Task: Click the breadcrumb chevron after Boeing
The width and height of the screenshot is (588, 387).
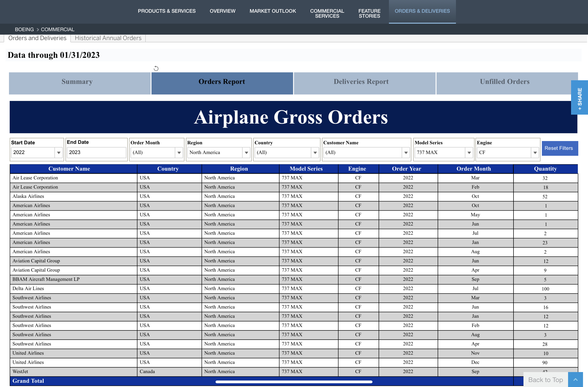Action: (x=38, y=29)
